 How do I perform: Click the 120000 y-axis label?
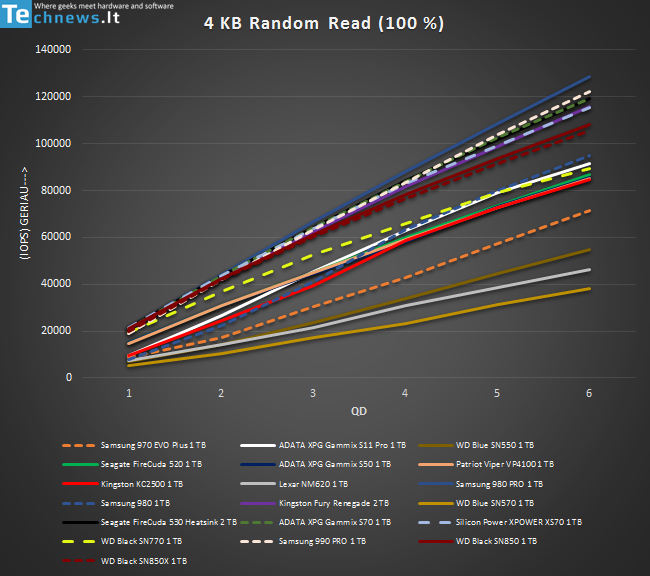(53, 96)
